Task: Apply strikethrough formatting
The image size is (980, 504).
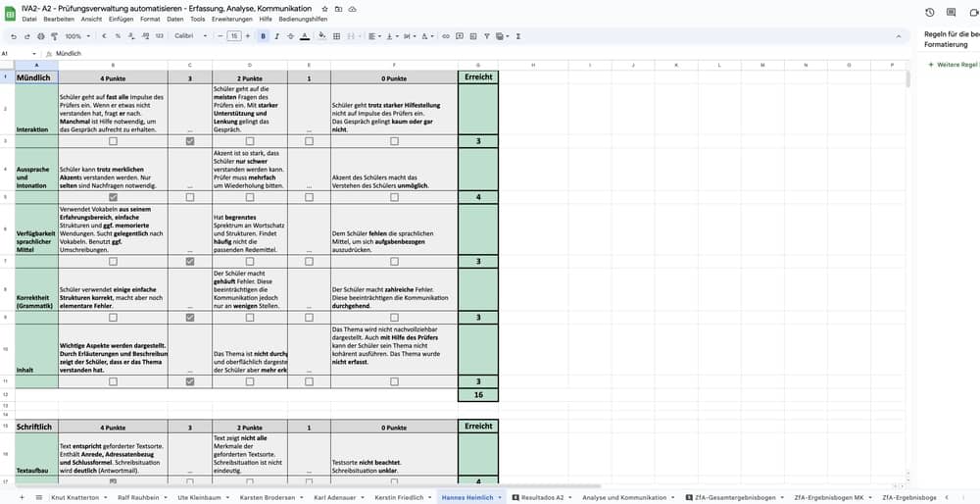Action: point(291,36)
